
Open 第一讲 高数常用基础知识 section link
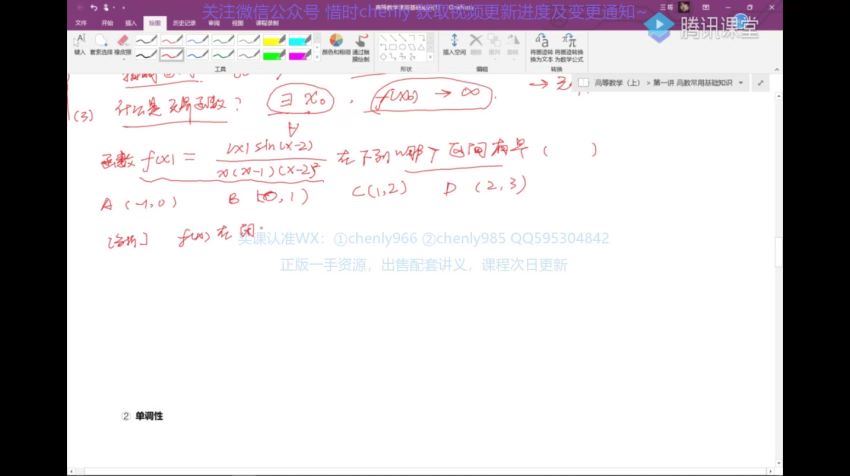[693, 83]
